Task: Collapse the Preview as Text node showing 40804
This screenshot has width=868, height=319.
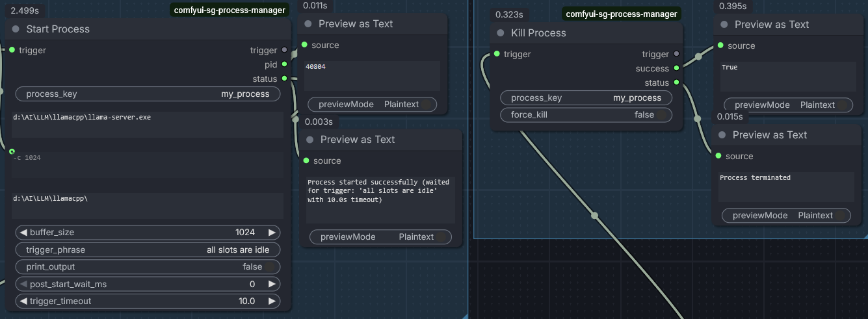Action: point(308,24)
